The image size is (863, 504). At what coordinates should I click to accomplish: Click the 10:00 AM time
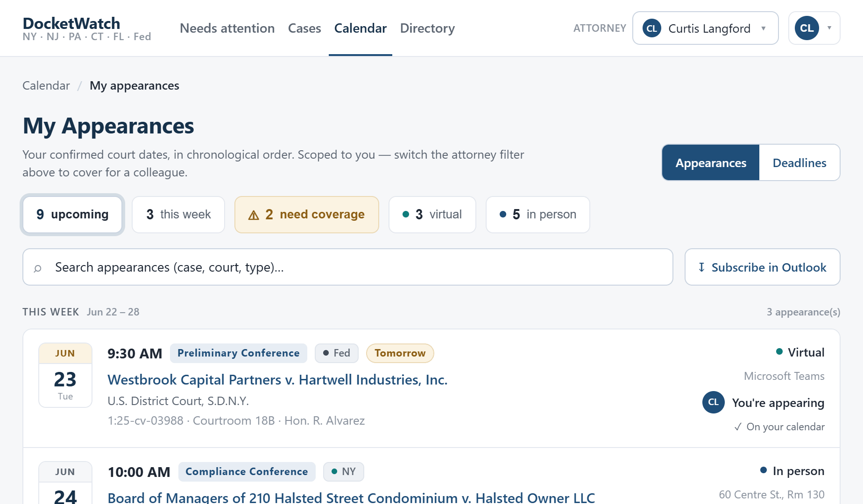tap(139, 472)
